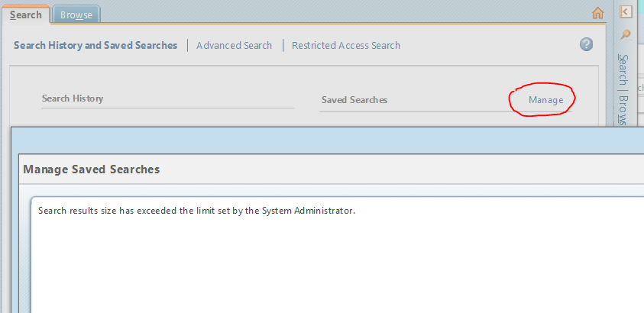Viewport: 644px width, 313px height.
Task: Select vertical Browse label in right sidebar
Action: 623,110
